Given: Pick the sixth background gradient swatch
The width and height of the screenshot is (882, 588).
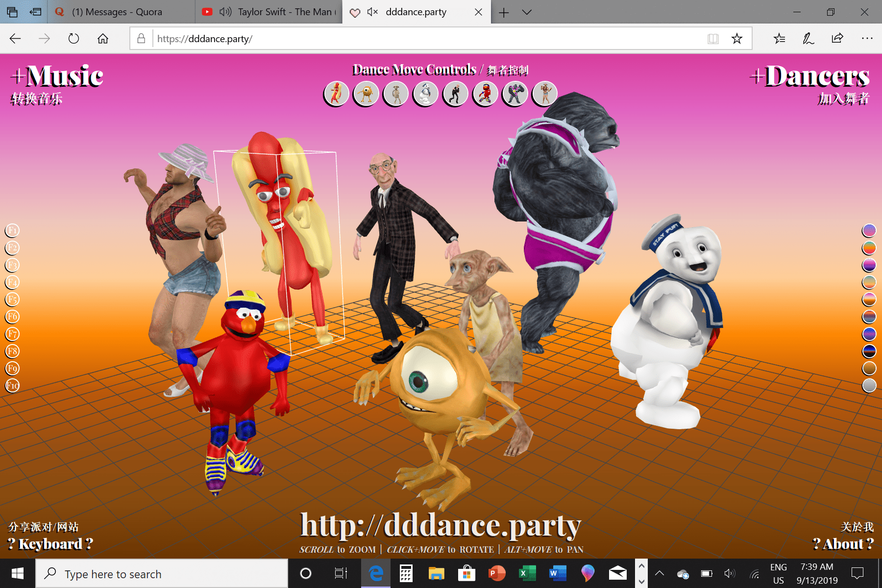Looking at the screenshot, I should click(x=869, y=317).
